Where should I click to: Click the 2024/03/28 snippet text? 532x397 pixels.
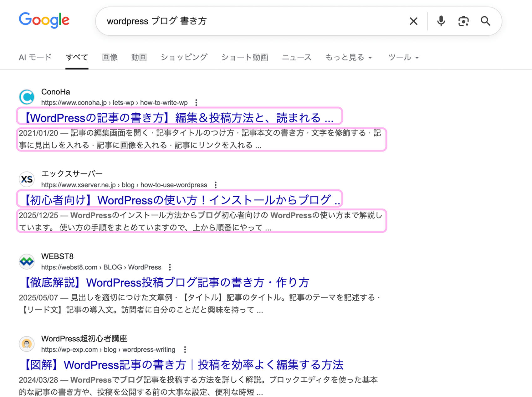point(198,386)
